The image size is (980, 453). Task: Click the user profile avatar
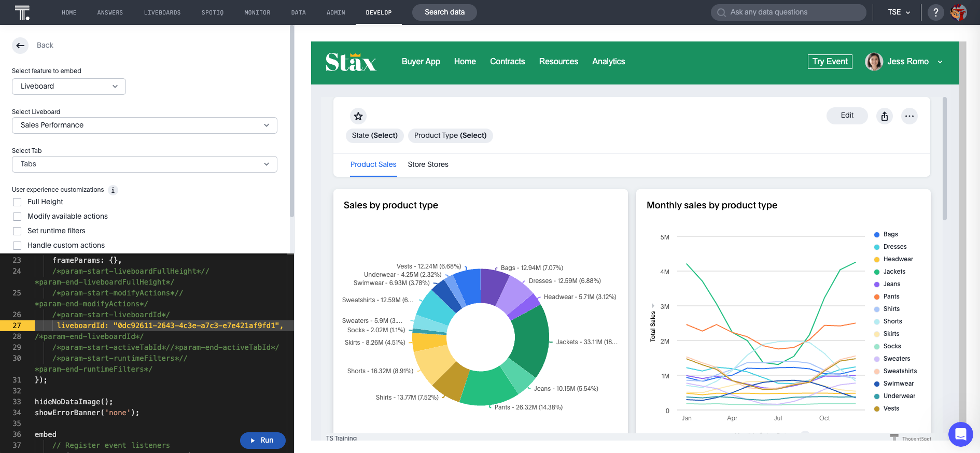pos(959,12)
